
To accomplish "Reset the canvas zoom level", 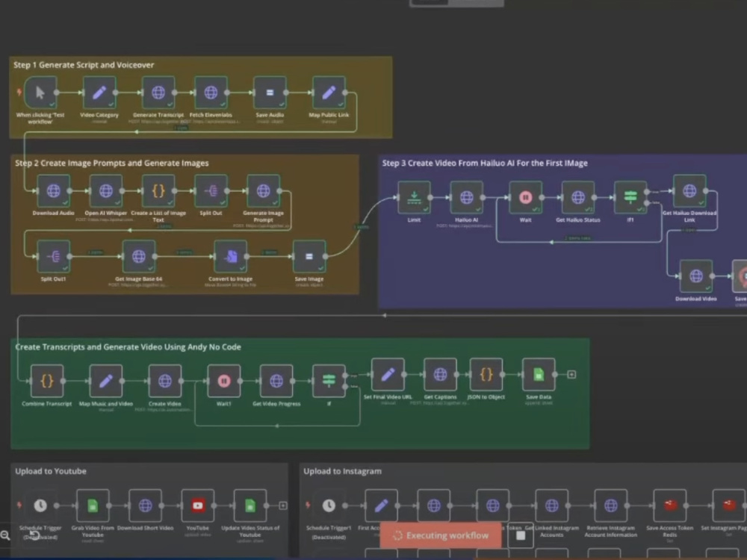I will [x=35, y=535].
